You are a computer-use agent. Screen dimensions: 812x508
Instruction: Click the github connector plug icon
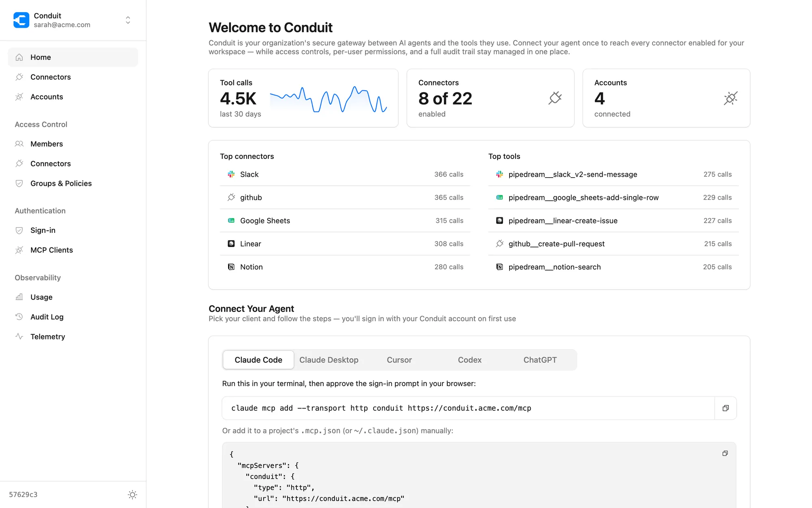click(x=231, y=198)
